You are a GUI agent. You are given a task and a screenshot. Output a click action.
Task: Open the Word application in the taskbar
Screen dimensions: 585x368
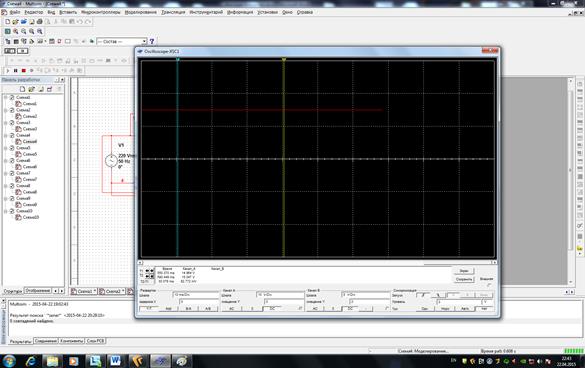[115, 361]
